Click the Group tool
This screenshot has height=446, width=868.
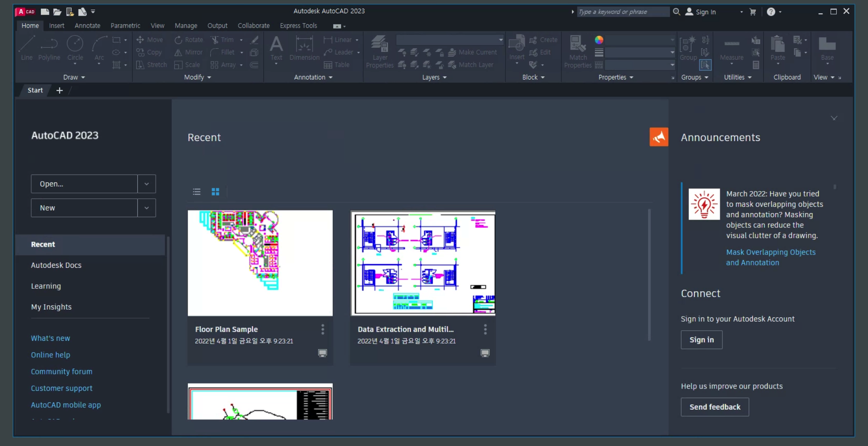pyautogui.click(x=688, y=48)
